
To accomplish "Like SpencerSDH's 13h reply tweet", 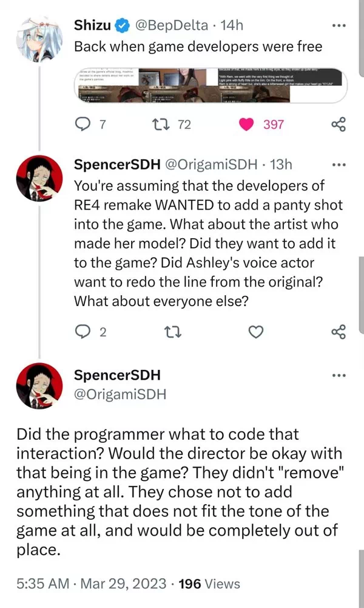I will 257,332.
